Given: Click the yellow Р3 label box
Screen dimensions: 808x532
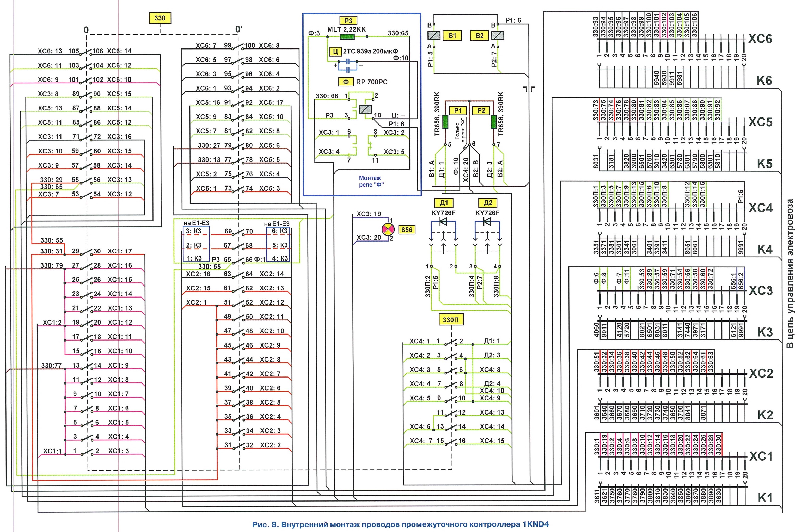Looking at the screenshot, I should [348, 21].
